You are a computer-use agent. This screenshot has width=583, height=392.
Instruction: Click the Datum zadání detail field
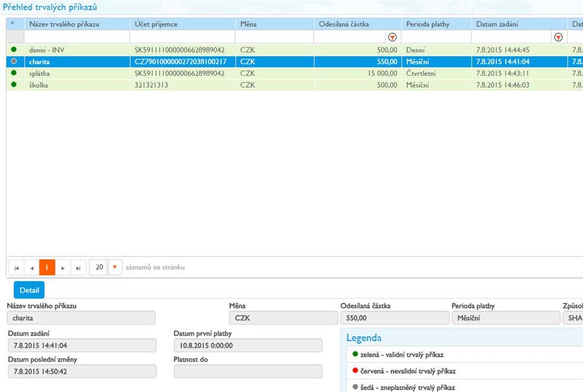tap(82, 345)
